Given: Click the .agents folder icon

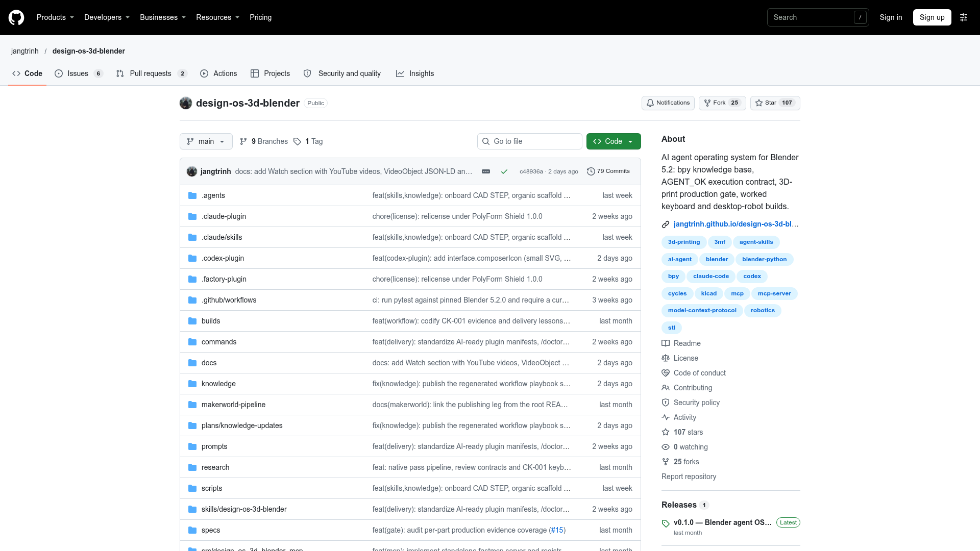Looking at the screenshot, I should click(192, 195).
